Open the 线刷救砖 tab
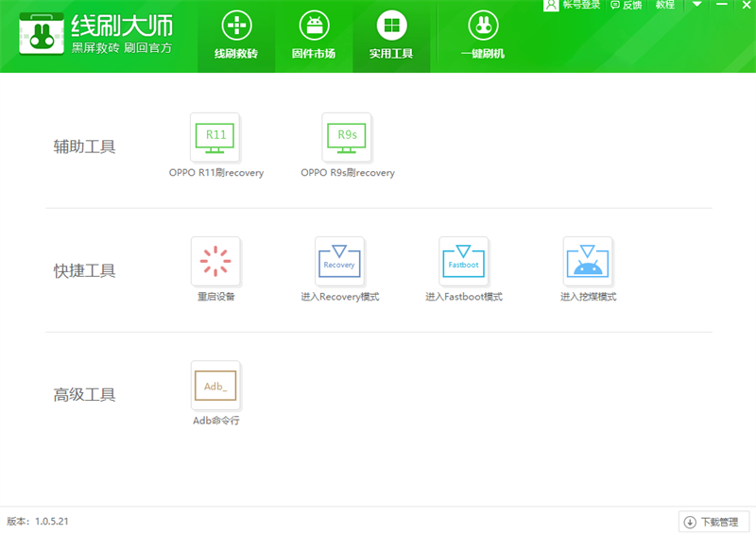Screen dimensions: 756x534 click(x=236, y=37)
